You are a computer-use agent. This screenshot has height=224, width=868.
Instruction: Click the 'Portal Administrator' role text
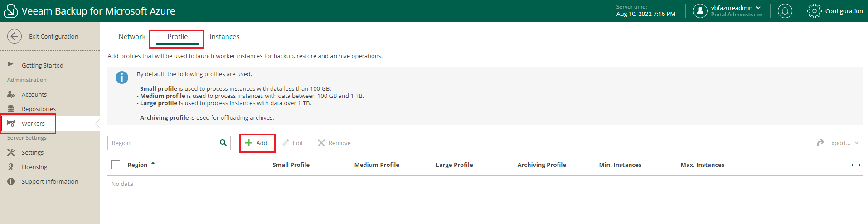point(737,15)
